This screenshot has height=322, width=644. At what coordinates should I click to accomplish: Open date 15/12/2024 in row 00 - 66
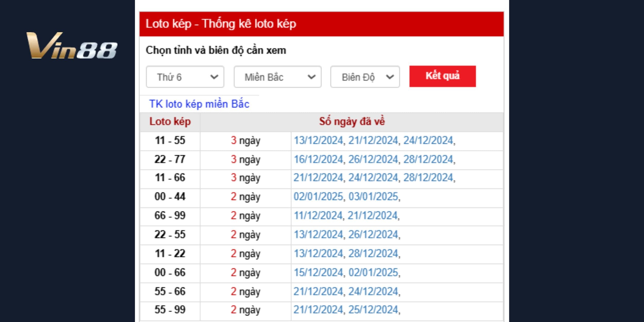tap(318, 272)
